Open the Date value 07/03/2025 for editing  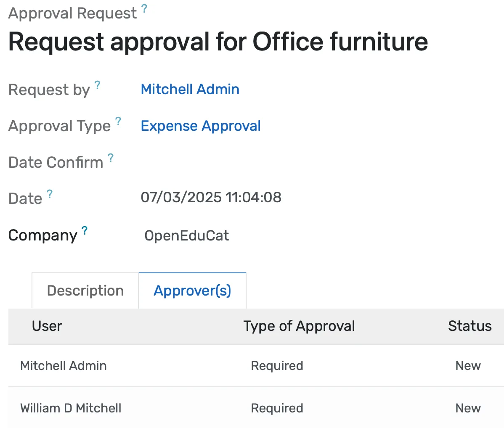211,197
